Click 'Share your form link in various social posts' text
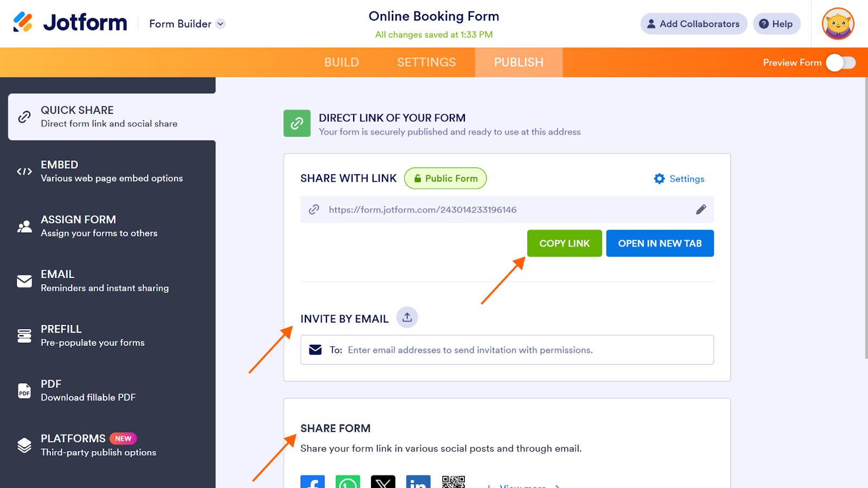The image size is (868, 488). click(x=441, y=448)
